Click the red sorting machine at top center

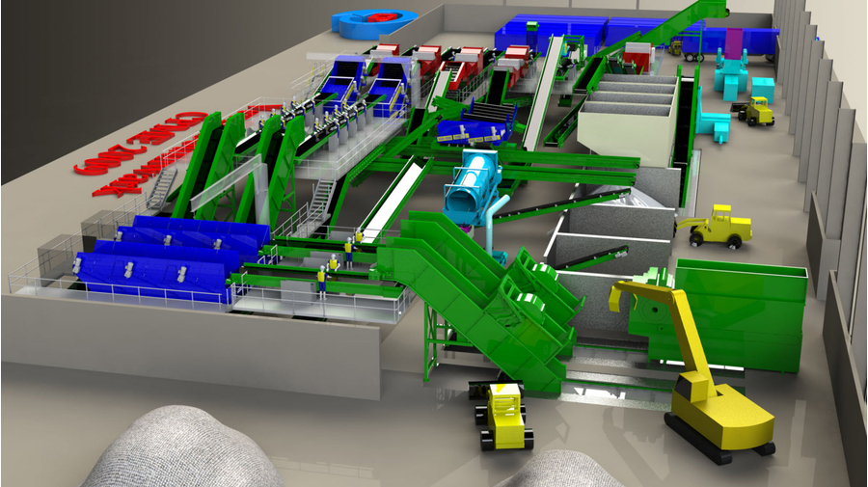pos(461,63)
